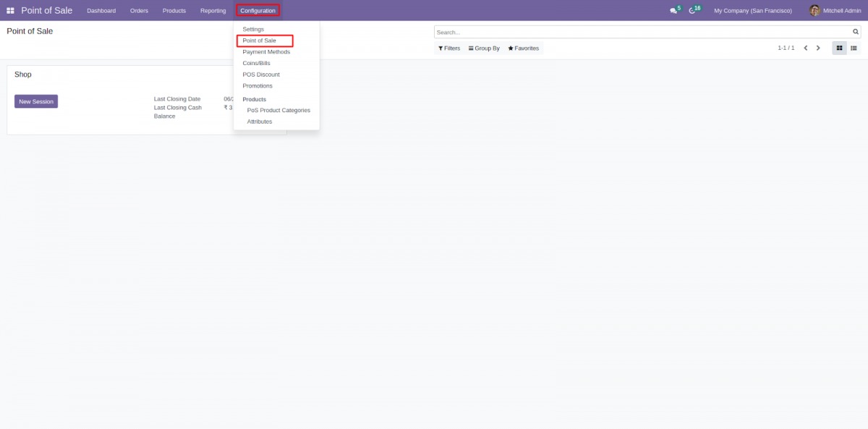
Task: Open PoS Product Categories menu entry
Action: point(278,111)
